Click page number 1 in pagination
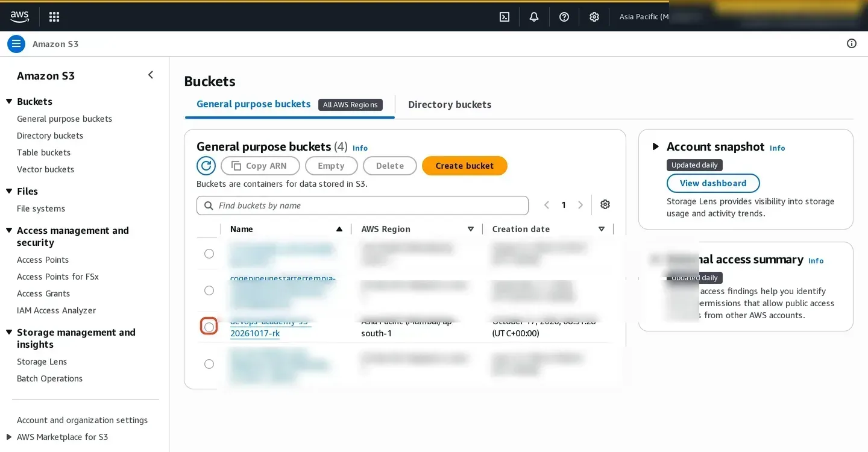The width and height of the screenshot is (868, 452). pos(564,205)
